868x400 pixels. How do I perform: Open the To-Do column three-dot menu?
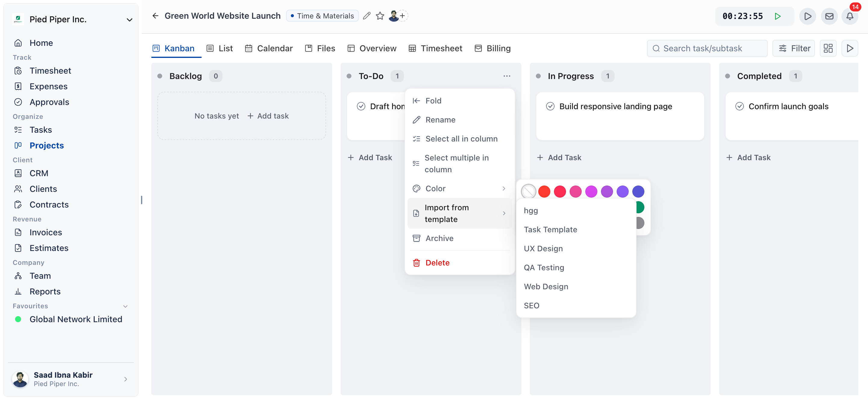point(506,76)
